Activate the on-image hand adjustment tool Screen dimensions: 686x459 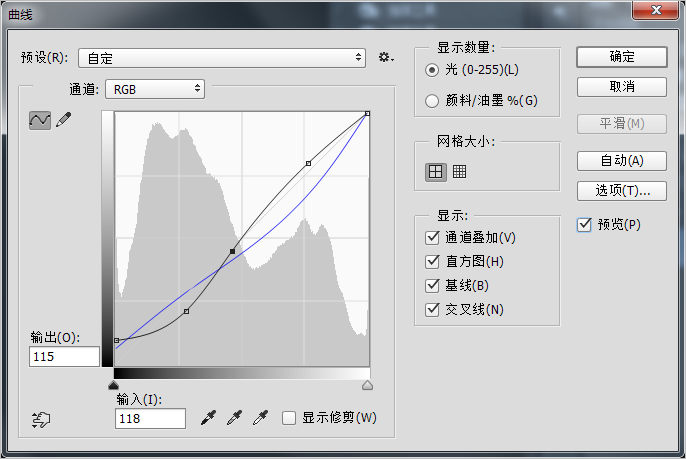(x=41, y=420)
